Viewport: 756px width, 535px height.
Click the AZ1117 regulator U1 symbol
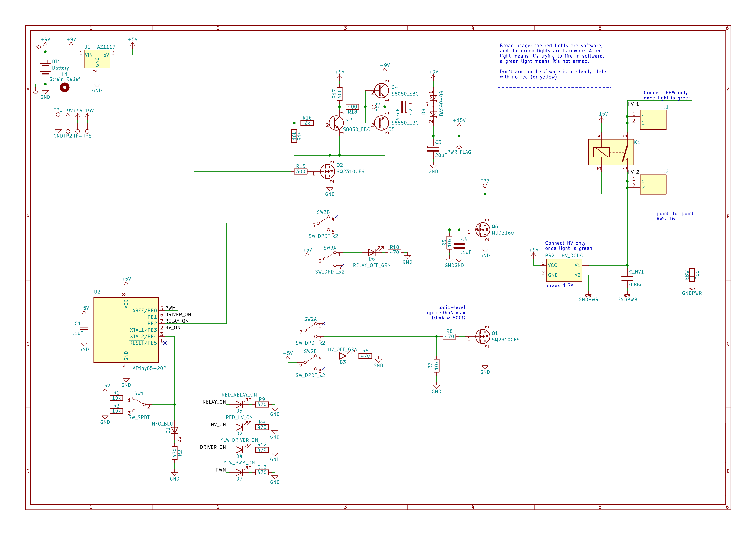click(x=97, y=59)
